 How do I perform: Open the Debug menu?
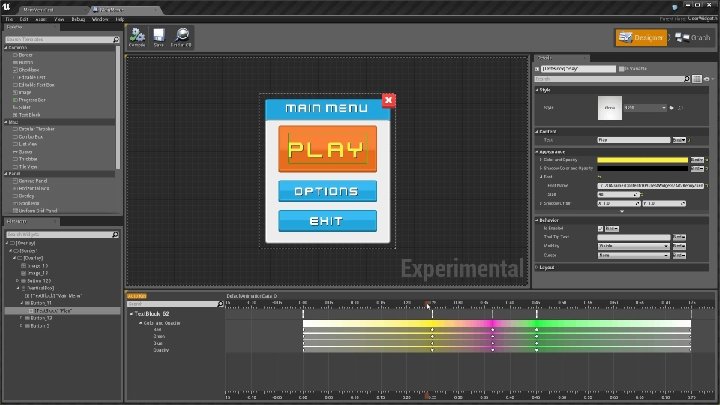78,19
